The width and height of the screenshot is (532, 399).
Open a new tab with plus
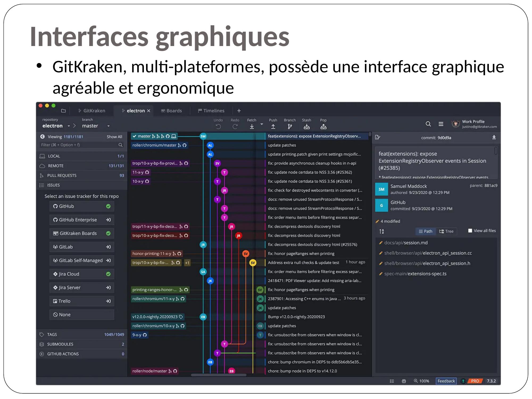239,111
